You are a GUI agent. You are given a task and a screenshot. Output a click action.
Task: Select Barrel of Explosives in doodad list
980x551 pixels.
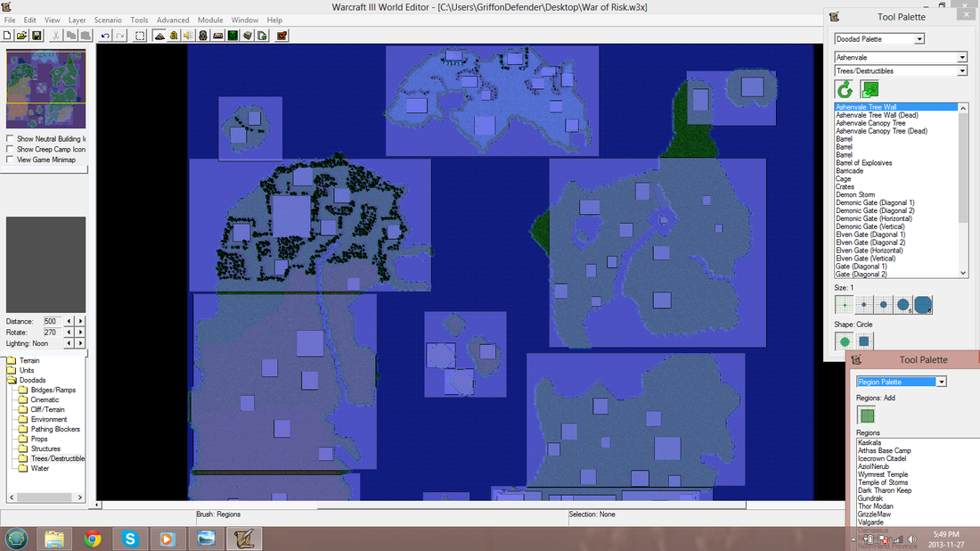tap(864, 163)
